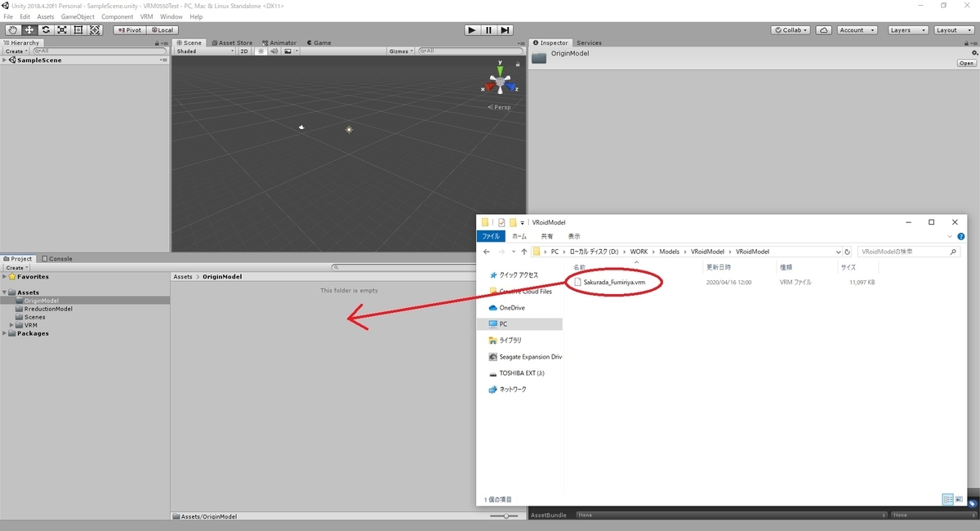
Task: Toggle scene effects image icon
Action: coord(287,51)
